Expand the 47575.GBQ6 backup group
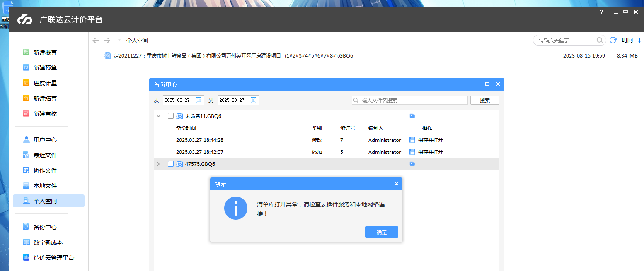 158,164
